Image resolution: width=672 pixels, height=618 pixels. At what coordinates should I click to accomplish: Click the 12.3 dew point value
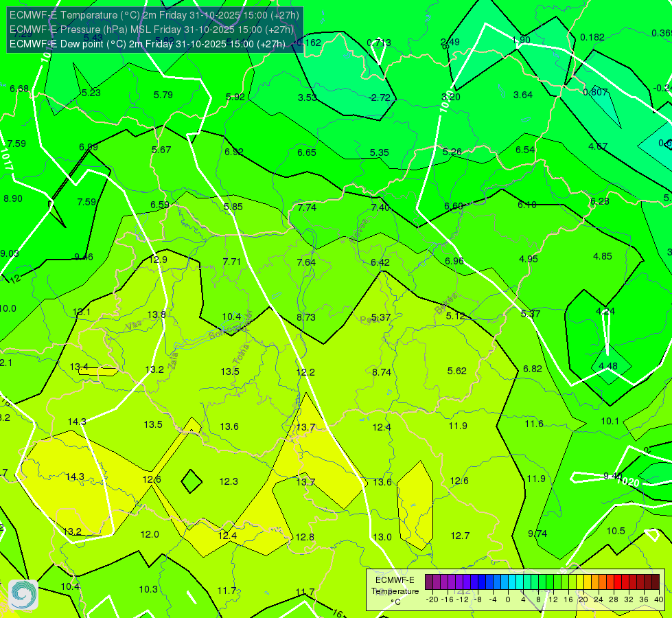coord(229,481)
